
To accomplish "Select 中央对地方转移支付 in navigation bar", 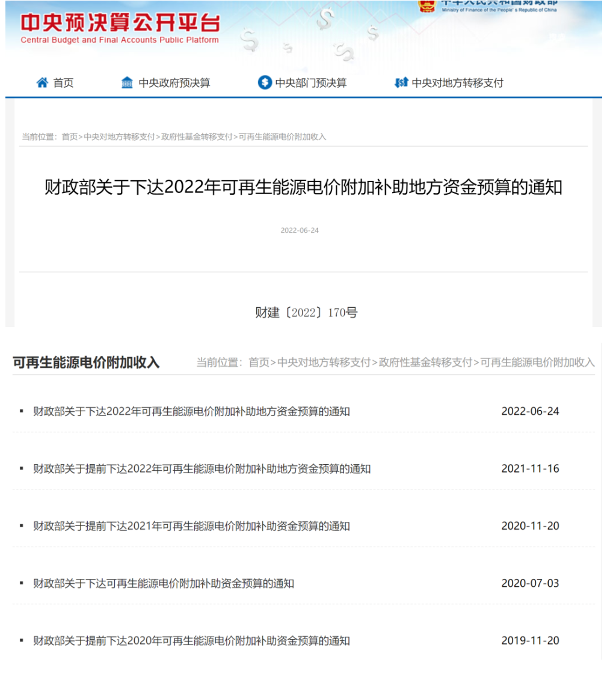I will click(457, 83).
